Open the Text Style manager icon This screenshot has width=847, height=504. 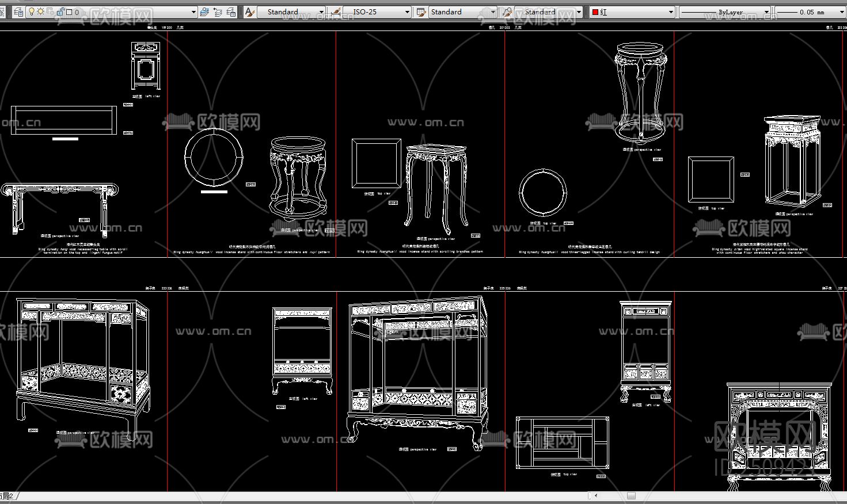(x=250, y=12)
